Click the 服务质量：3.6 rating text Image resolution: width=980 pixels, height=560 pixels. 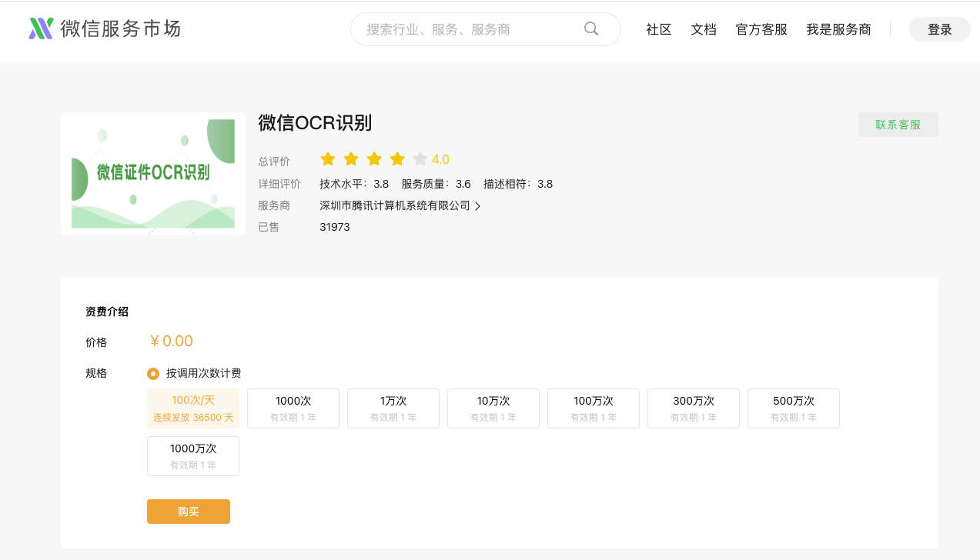pyautogui.click(x=436, y=184)
